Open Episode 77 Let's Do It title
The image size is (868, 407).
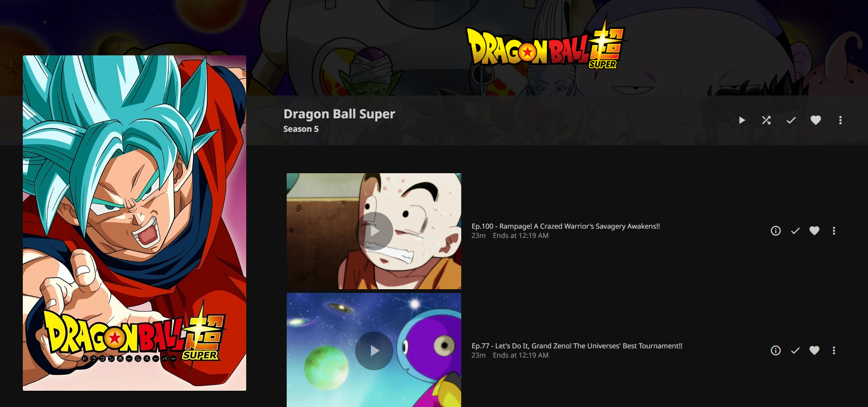tap(577, 346)
